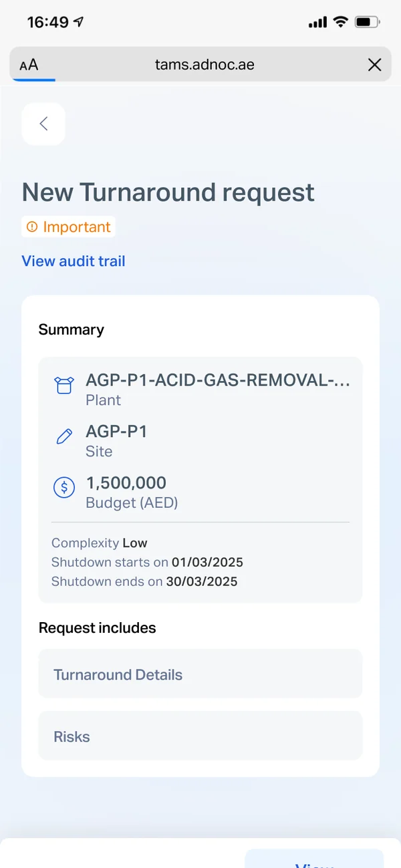Viewport: 401px width, 868px height.
Task: Tap the shutdown start date 01/03/2025
Action: tap(207, 562)
